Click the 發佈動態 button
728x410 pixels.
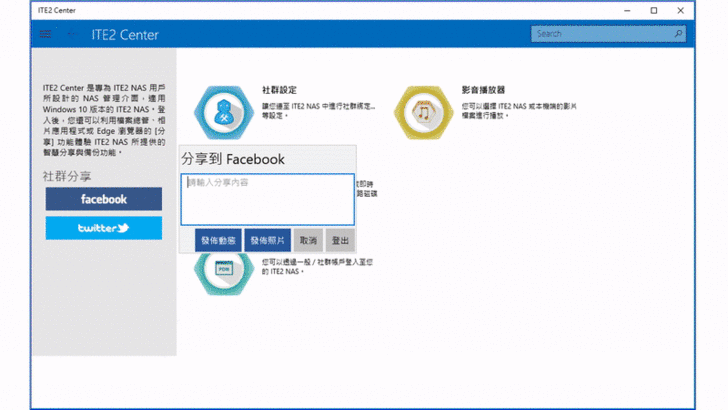click(x=218, y=240)
